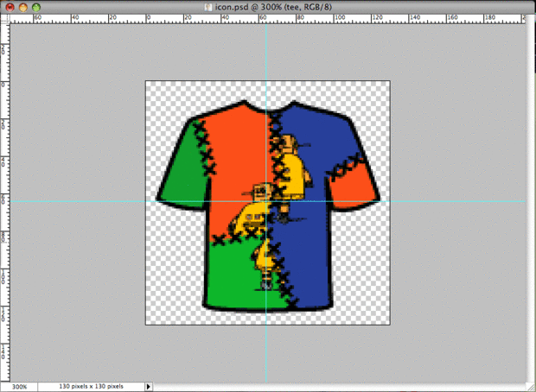Click the document proxy icon in title bar
The image size is (536, 392).
(207, 7)
